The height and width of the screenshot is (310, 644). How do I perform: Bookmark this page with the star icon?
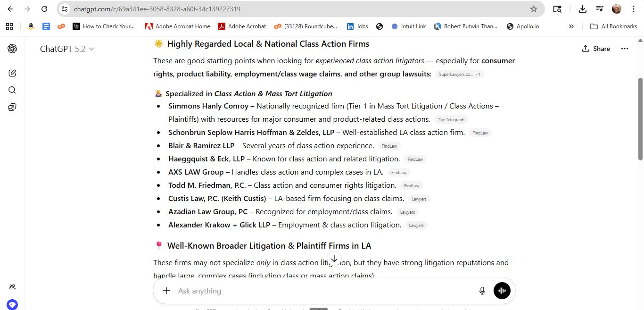534,9
